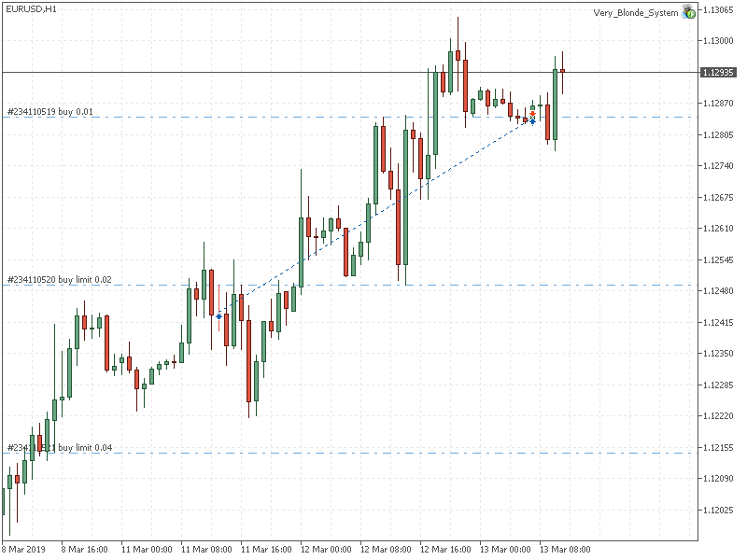The image size is (747, 560).
Task: Click the blue entry arrow near 11 Mar 08:00
Action: (x=218, y=316)
